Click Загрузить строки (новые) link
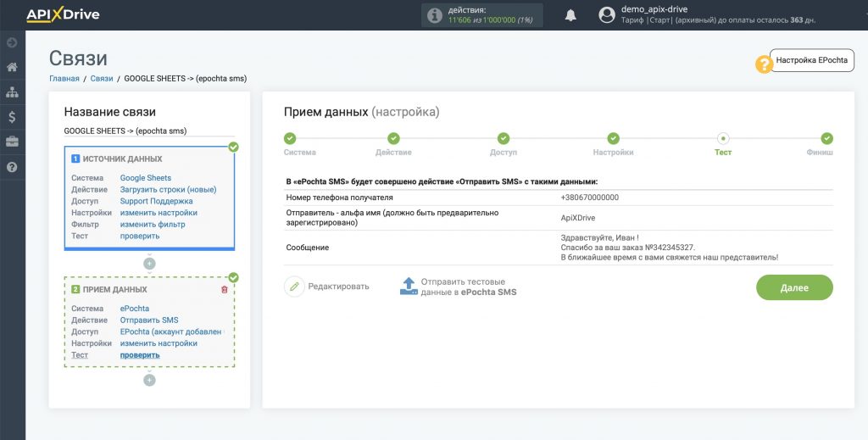 coord(169,189)
